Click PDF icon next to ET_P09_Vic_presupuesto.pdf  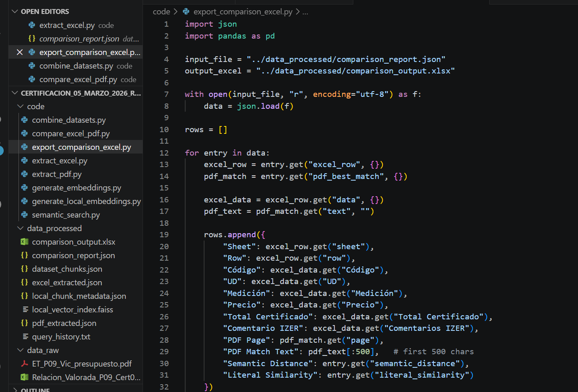pyautogui.click(x=25, y=364)
